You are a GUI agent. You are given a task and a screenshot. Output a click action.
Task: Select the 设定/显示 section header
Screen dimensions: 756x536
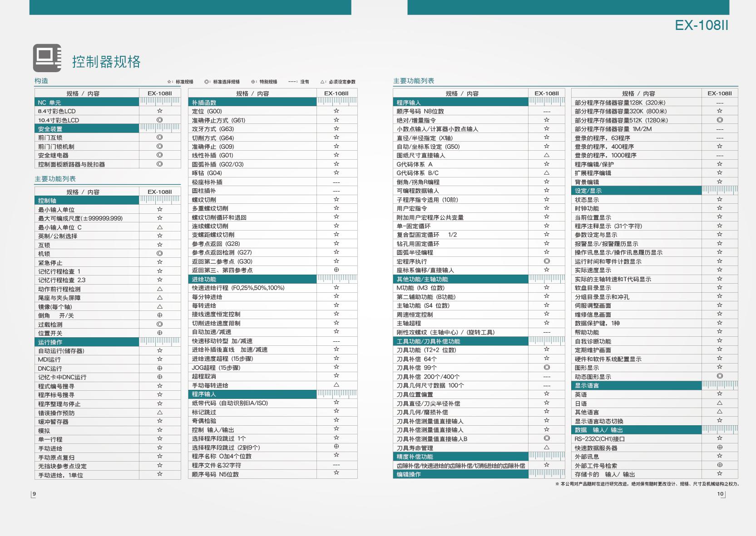point(637,191)
